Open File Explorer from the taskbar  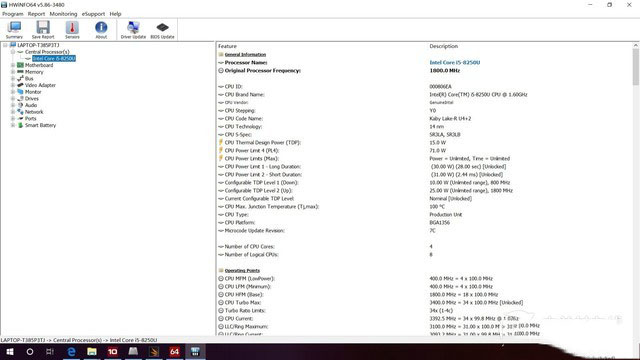pyautogui.click(x=92, y=351)
